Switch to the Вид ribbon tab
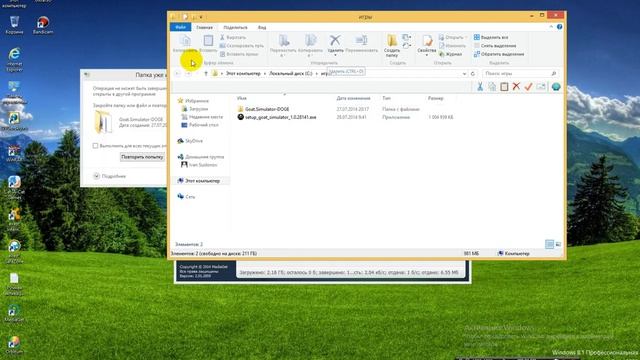The height and width of the screenshot is (360, 640). pyautogui.click(x=262, y=27)
